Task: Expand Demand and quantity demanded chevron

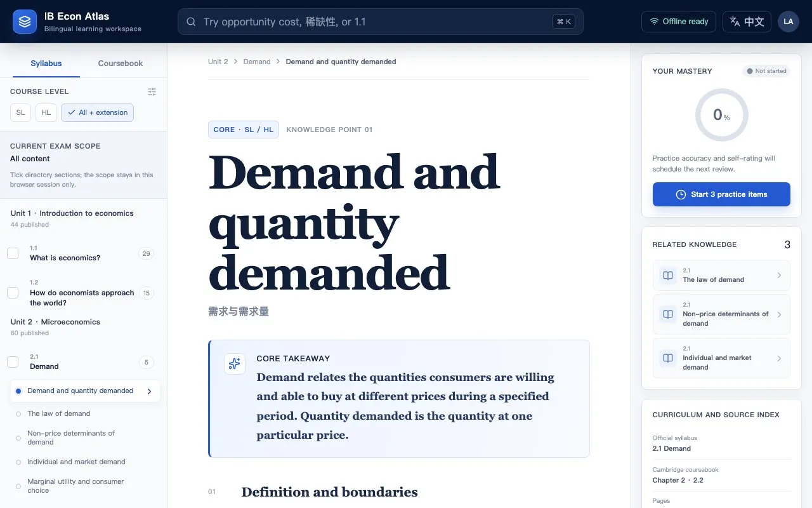Action: coord(149,391)
